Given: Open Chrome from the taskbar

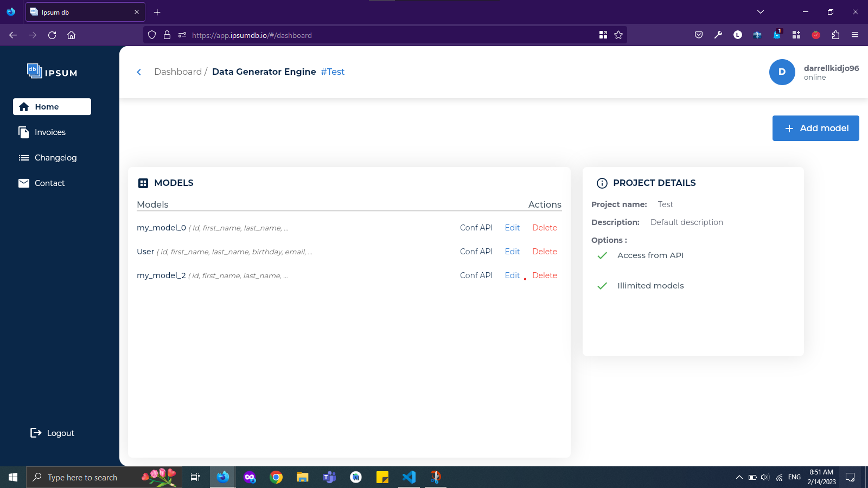Looking at the screenshot, I should [276, 477].
